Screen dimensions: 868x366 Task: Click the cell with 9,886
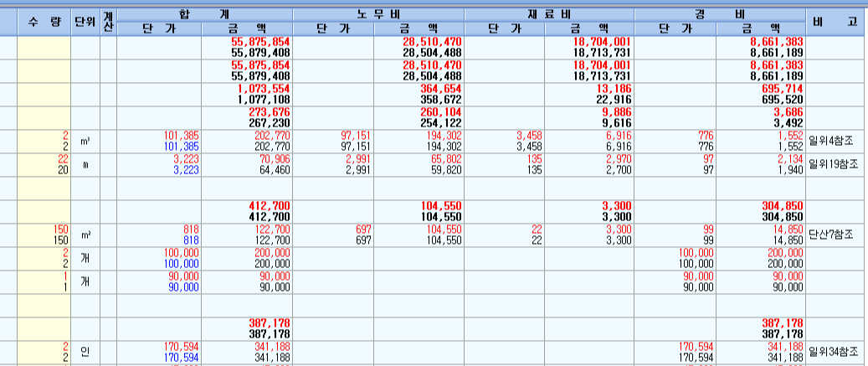[x=589, y=118]
